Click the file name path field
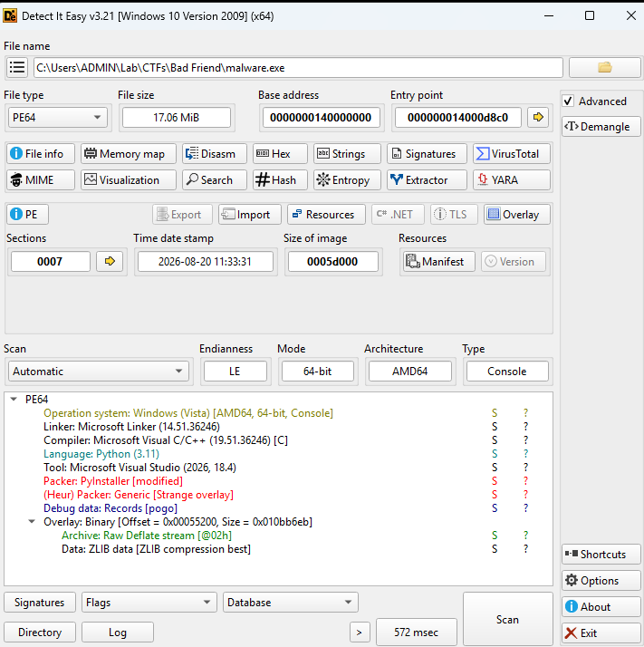 [298, 68]
